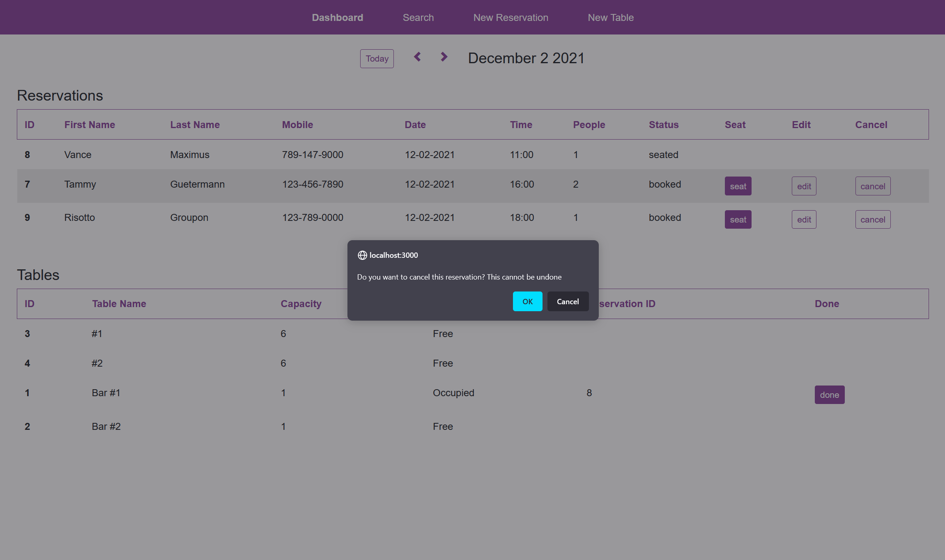Open the Dashboard navigation item
This screenshot has height=560, width=945.
tap(337, 17)
